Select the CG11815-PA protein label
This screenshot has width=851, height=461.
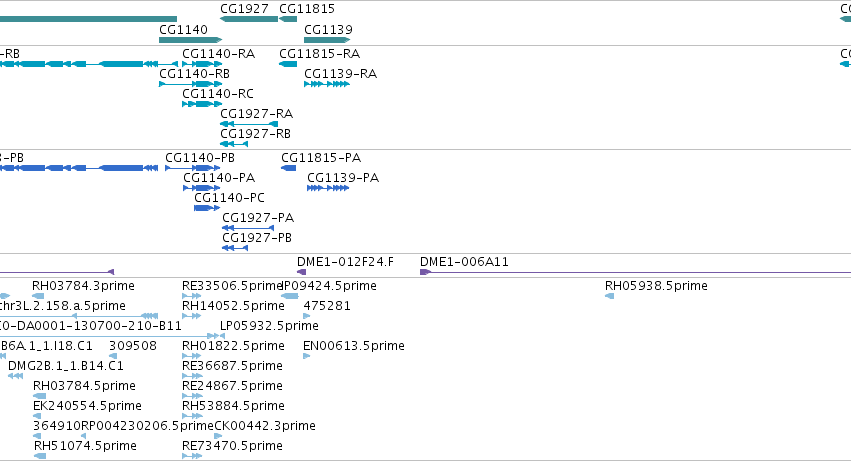(x=321, y=158)
